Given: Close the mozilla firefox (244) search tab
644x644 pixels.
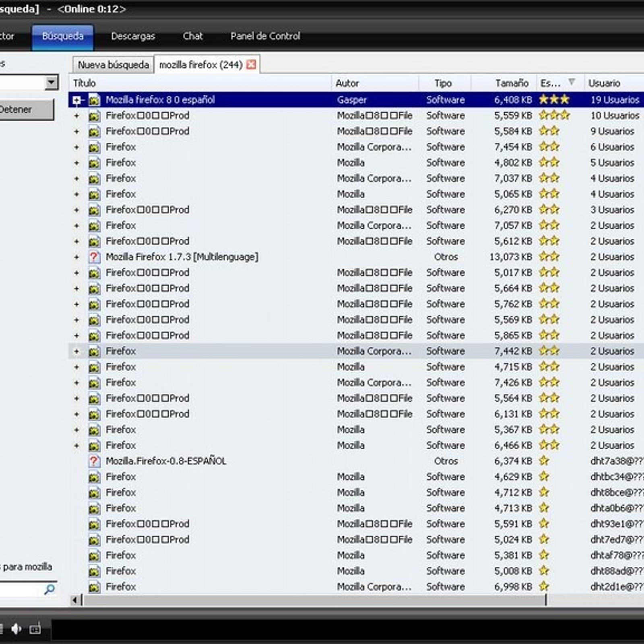Looking at the screenshot, I should tap(251, 64).
